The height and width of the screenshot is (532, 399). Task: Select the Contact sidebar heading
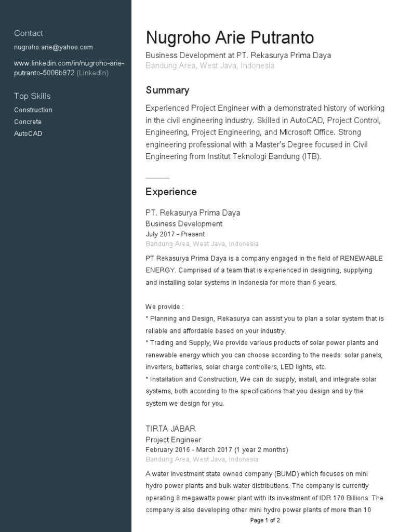click(x=29, y=33)
